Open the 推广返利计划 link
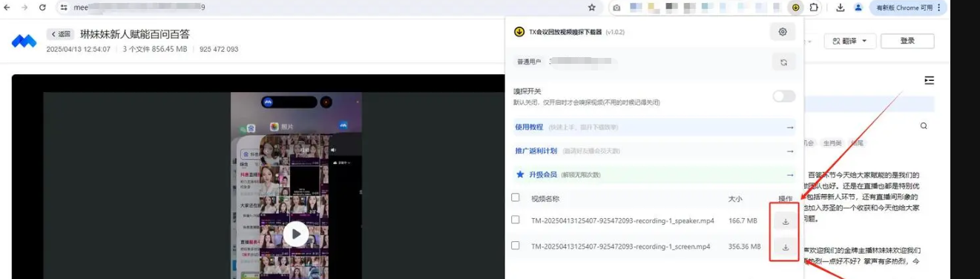 pyautogui.click(x=536, y=151)
